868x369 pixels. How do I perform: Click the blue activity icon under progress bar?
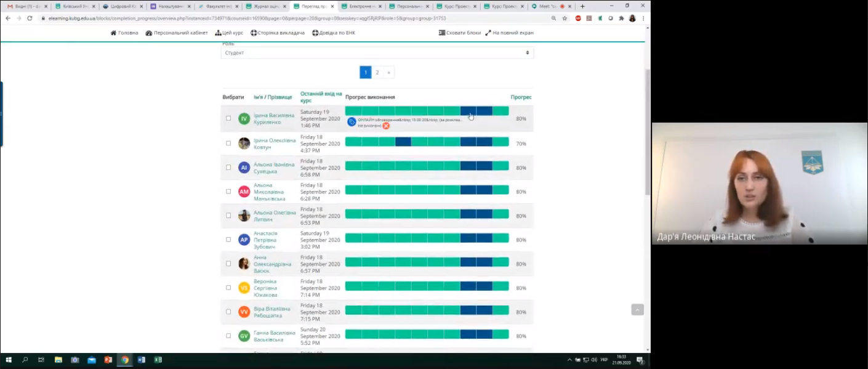[352, 122]
